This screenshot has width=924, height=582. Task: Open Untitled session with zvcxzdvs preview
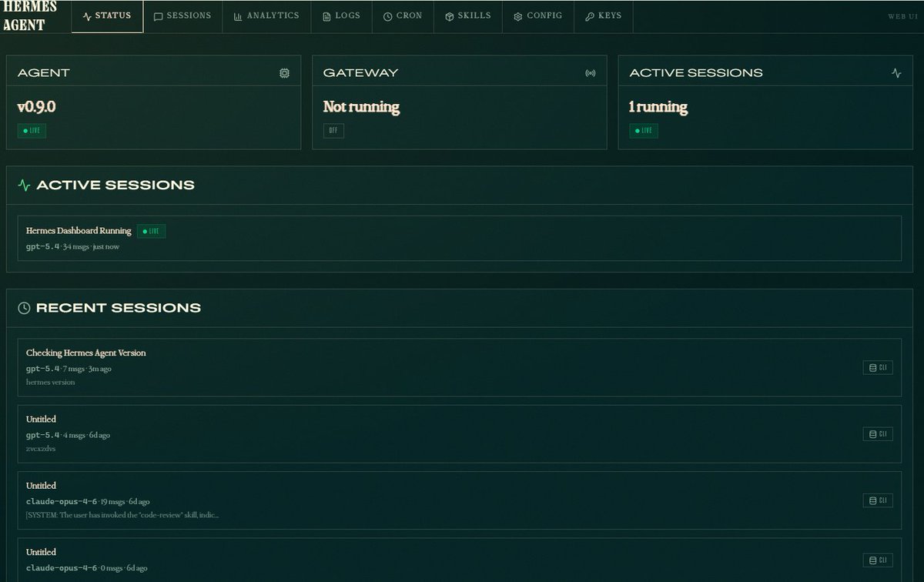(459, 433)
